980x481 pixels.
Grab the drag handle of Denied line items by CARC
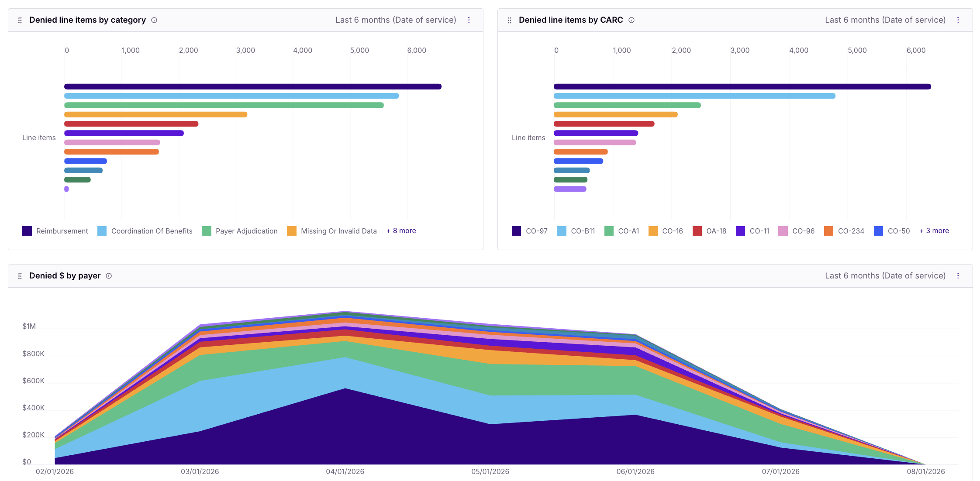click(509, 21)
